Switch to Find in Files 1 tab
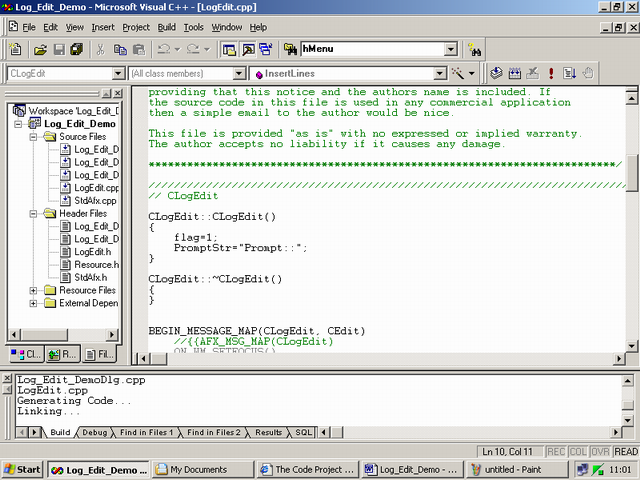 [x=146, y=432]
